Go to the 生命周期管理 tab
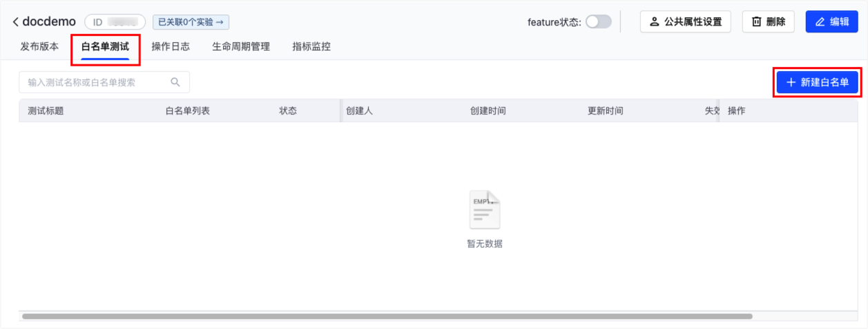 click(241, 47)
